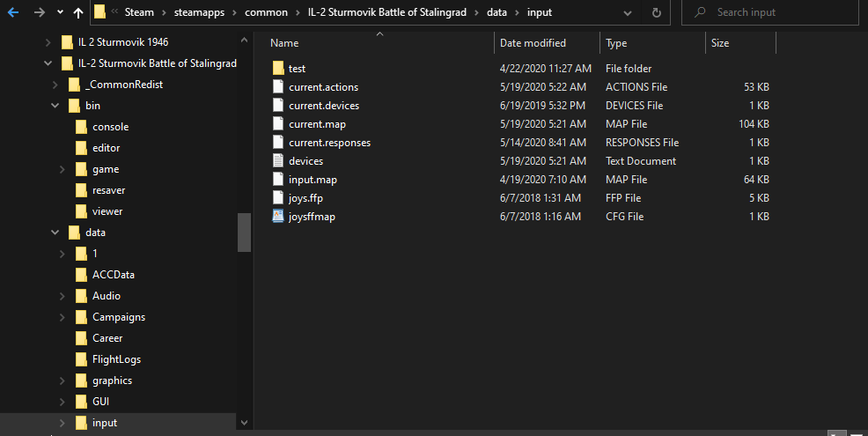The width and height of the screenshot is (868, 436).
Task: Expand IL 2 Sturmovik 1946 tree node
Action: [48, 42]
